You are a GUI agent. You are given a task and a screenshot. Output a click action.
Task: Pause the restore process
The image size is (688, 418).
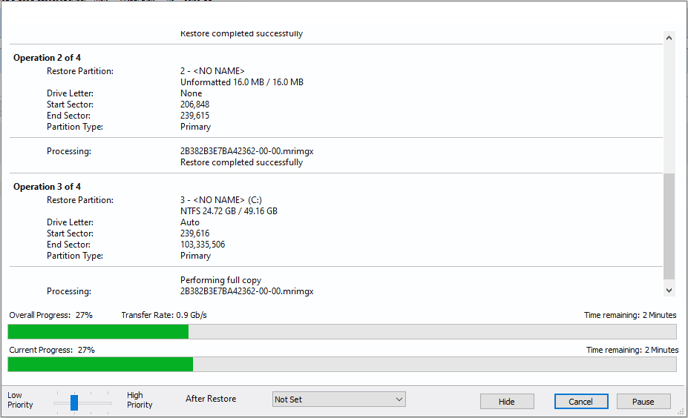(x=643, y=400)
